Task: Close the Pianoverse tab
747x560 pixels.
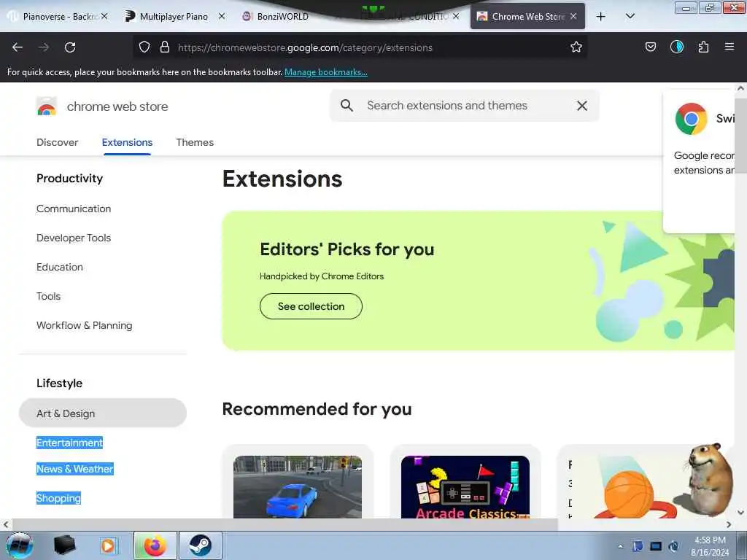Action: [x=104, y=16]
